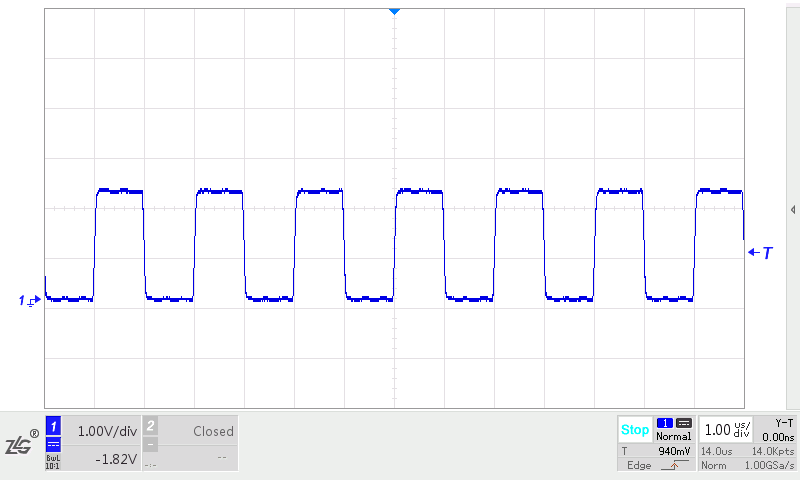Viewport: 800px width, 480px height.
Task: Click the trigger level T marker
Action: (x=761, y=253)
